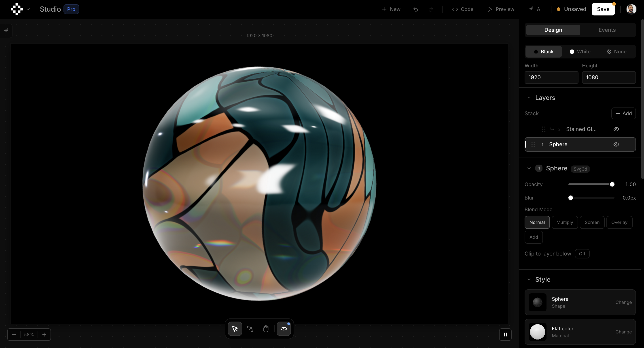Click the eye preview icon in bottom toolbar
Screen dimensions: 644x348
coord(284,329)
